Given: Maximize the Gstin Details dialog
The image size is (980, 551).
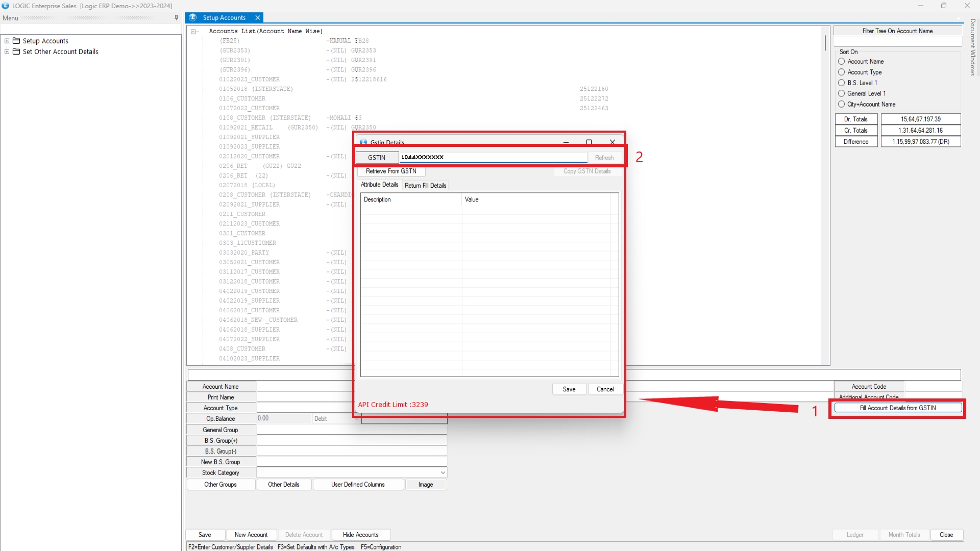Looking at the screenshot, I should pos(589,142).
